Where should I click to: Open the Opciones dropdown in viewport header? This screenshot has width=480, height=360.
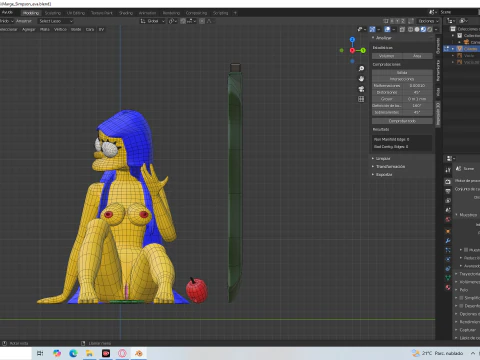(428, 21)
